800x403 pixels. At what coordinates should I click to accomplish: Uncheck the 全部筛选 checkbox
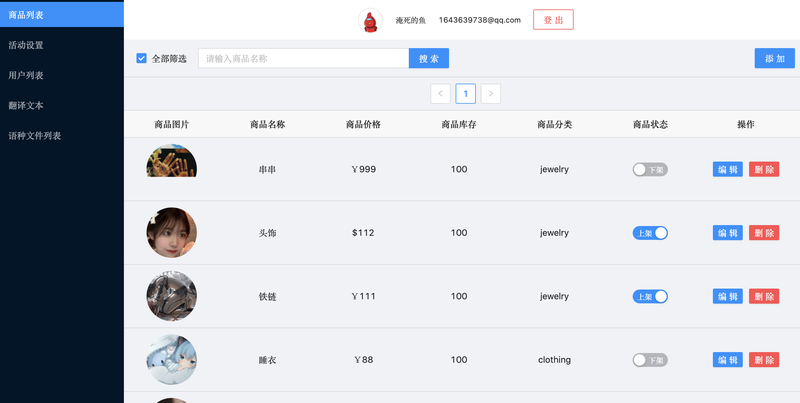click(x=141, y=58)
